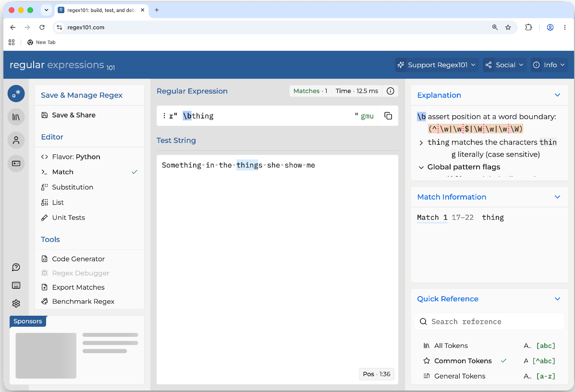Click the regular expressions 101 logo

tap(62, 65)
